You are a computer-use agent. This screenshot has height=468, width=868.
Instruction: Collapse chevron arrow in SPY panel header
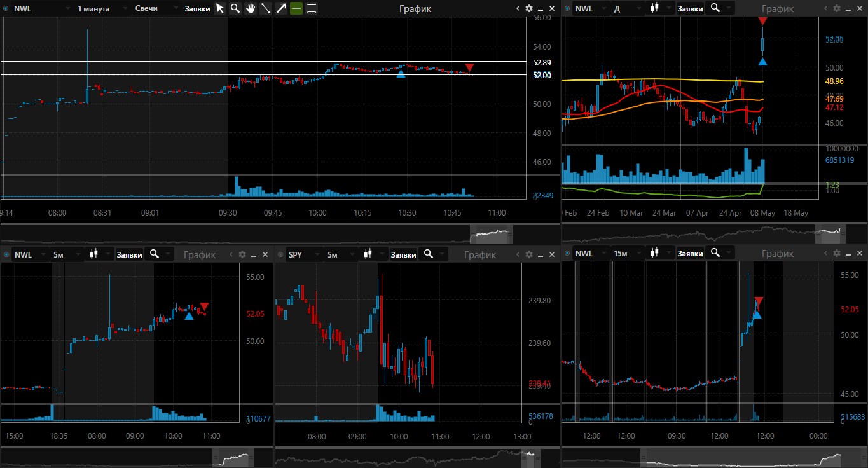(517, 254)
